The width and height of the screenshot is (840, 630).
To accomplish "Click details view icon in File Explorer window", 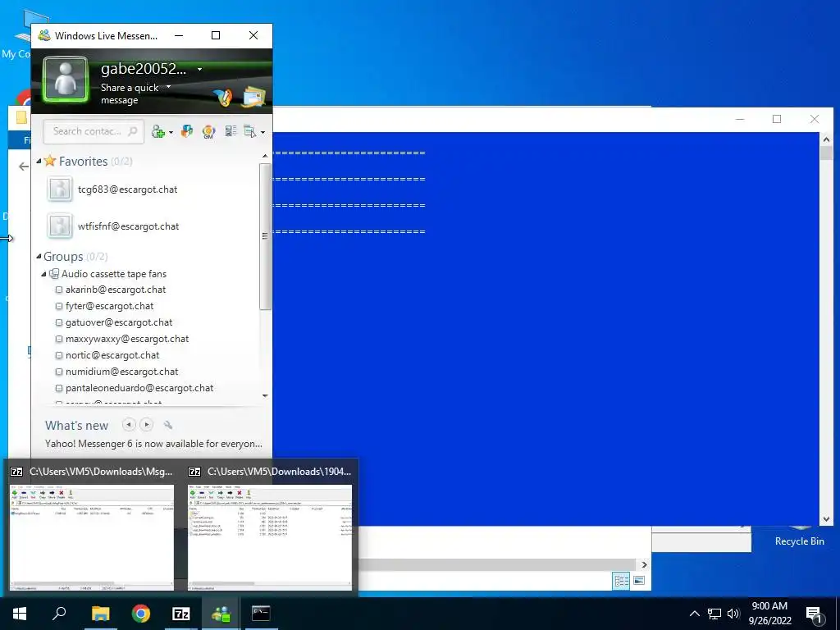I will [622, 581].
